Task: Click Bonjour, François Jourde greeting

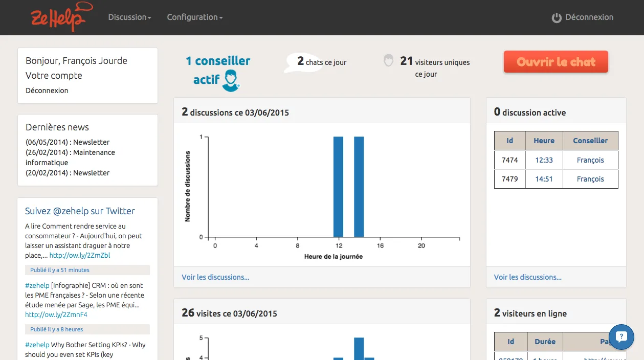Action: (x=76, y=61)
